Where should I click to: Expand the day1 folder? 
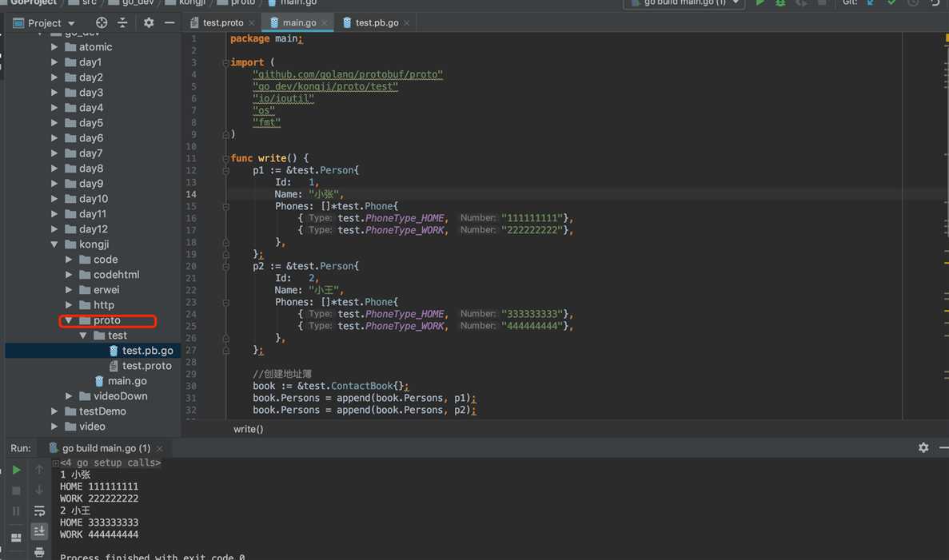[x=54, y=62]
